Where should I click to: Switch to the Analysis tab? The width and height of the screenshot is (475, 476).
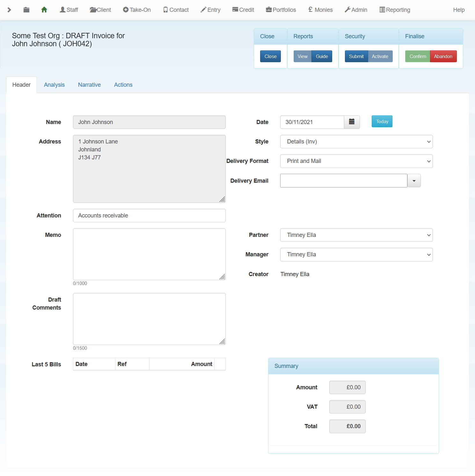point(54,85)
